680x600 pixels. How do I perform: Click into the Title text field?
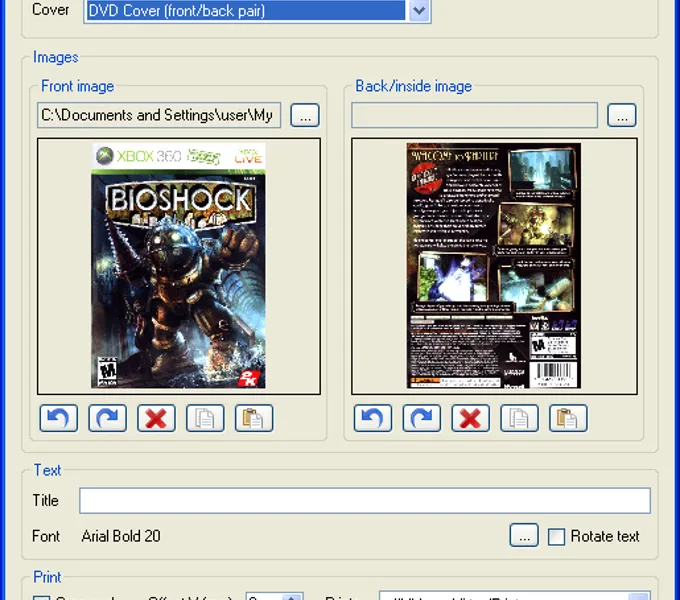click(x=365, y=501)
